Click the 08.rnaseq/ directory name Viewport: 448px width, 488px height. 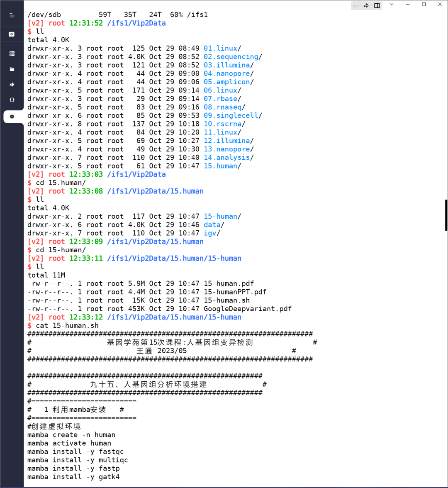(224, 107)
